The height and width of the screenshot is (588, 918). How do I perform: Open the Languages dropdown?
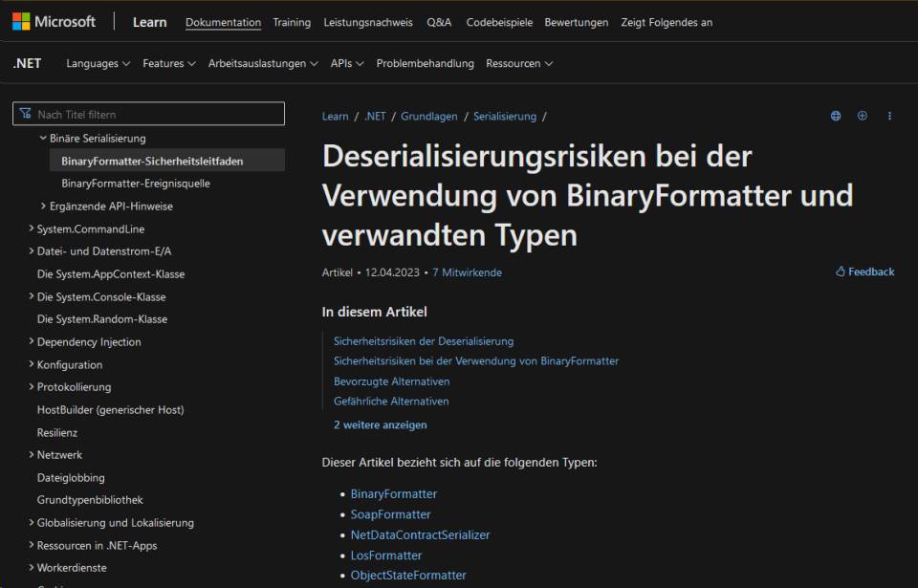click(x=97, y=63)
